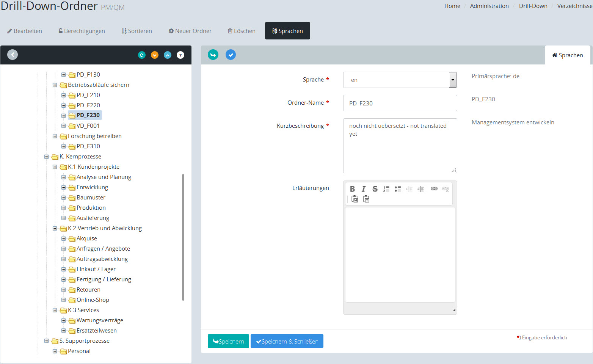
Task: Switch to the Sprachen tab on right
Action: [567, 55]
